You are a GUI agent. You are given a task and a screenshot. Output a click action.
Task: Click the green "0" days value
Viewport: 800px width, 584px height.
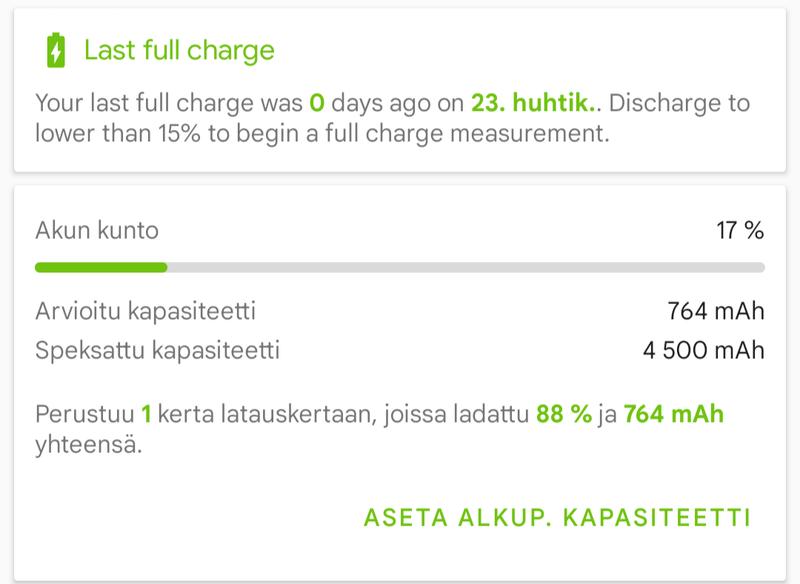(317, 104)
